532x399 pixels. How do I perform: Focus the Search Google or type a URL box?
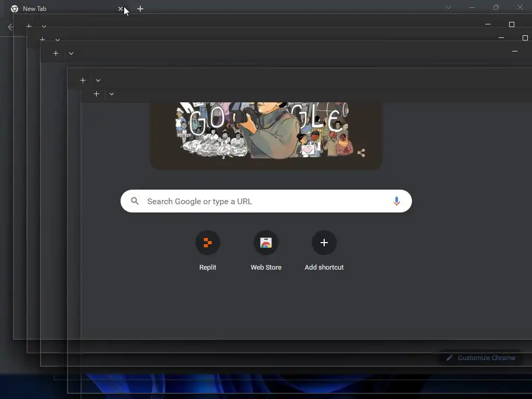266,201
